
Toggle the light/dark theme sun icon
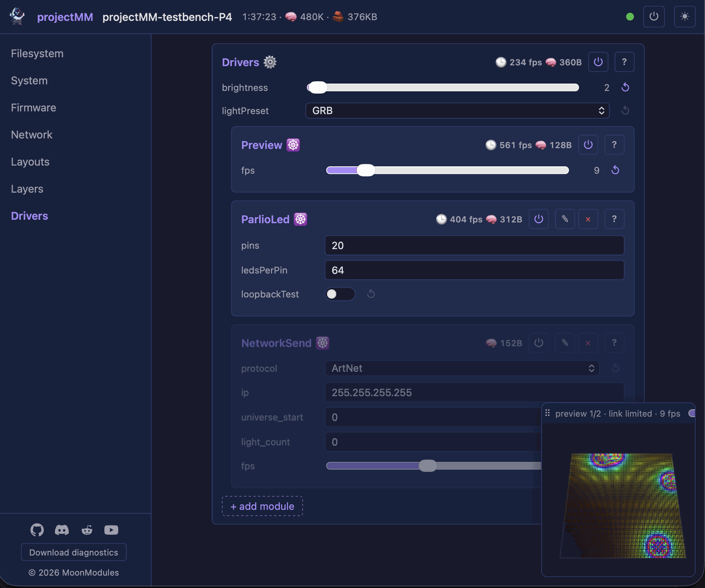point(685,17)
